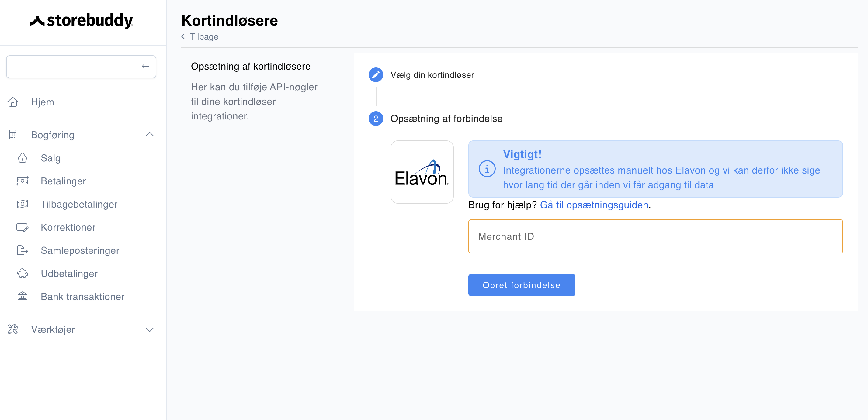The width and height of the screenshot is (868, 420).
Task: Open Tilbagebetalinger menu item
Action: click(x=79, y=204)
